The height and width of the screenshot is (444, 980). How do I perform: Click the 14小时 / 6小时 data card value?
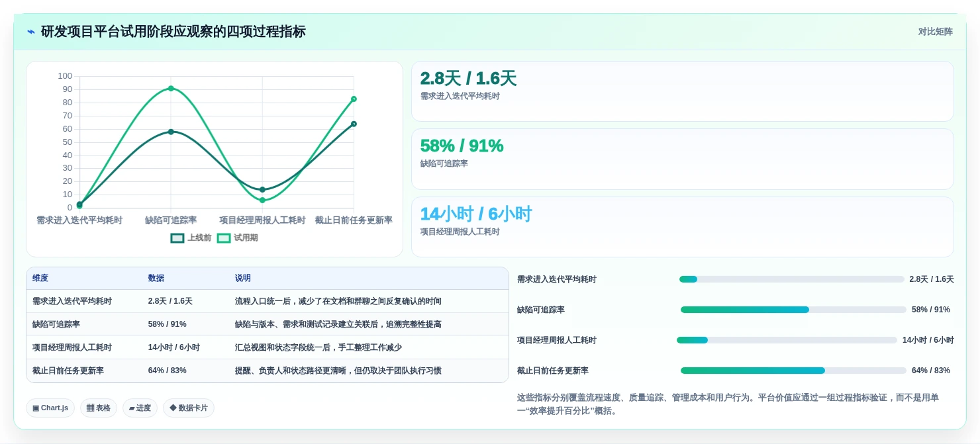click(x=476, y=214)
